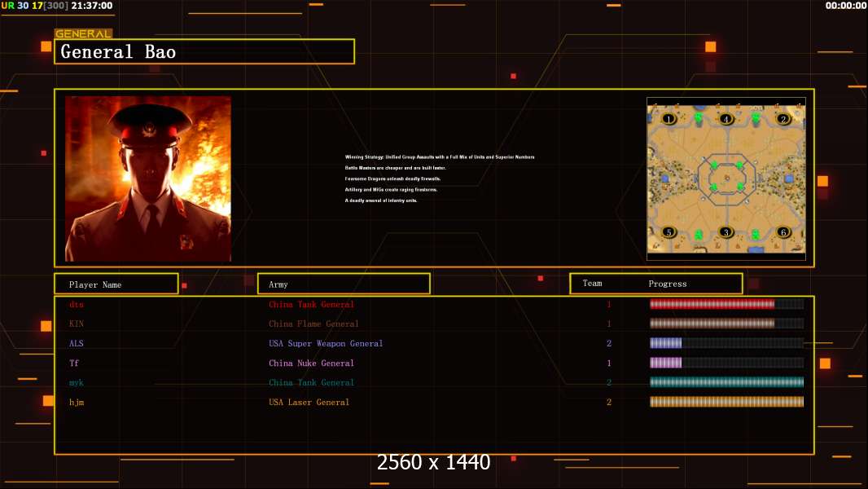This screenshot has width=868, height=489.
Task: Click the UR 30 17[300] status readout
Action: point(35,6)
